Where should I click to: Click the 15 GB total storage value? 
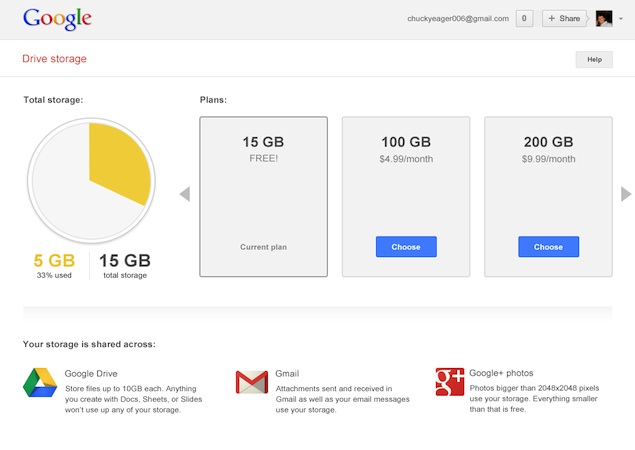(x=125, y=260)
